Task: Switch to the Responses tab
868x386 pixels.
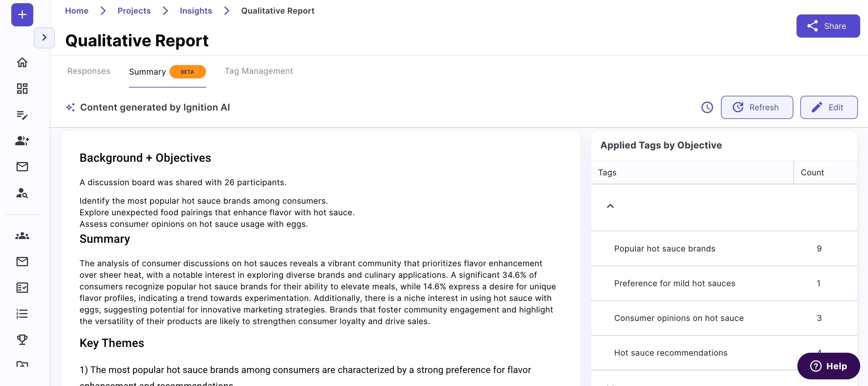Action: [89, 71]
